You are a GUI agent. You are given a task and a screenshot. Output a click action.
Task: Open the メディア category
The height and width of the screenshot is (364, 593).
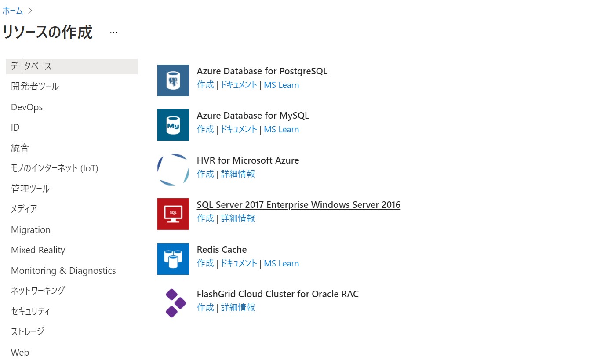coord(24,209)
